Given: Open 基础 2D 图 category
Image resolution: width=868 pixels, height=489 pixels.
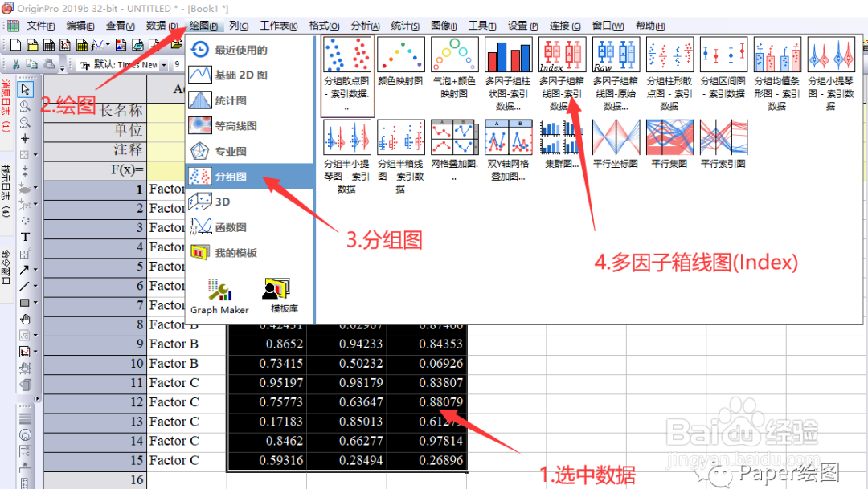Looking at the screenshot, I should coord(250,75).
